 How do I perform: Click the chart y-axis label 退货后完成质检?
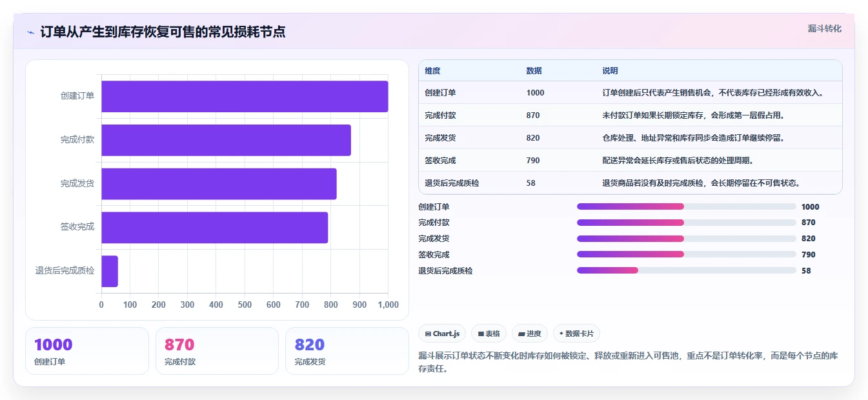click(x=65, y=271)
